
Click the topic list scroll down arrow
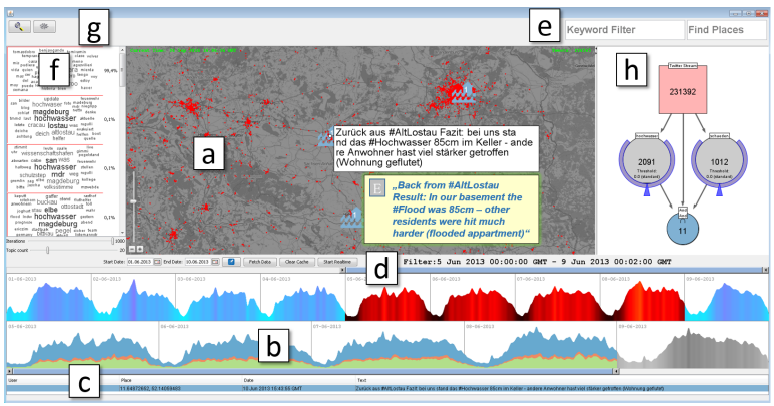[x=122, y=233]
